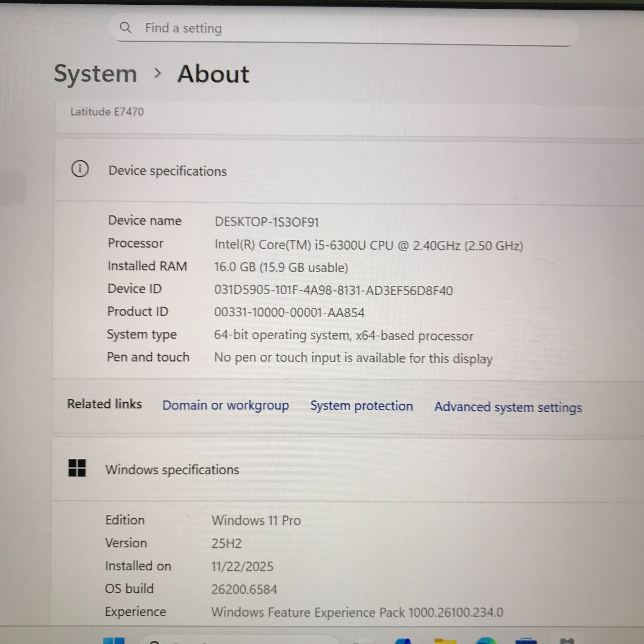Viewport: 644px width, 644px height.
Task: Select the Intel Core i5-6300U processor value
Action: click(369, 245)
